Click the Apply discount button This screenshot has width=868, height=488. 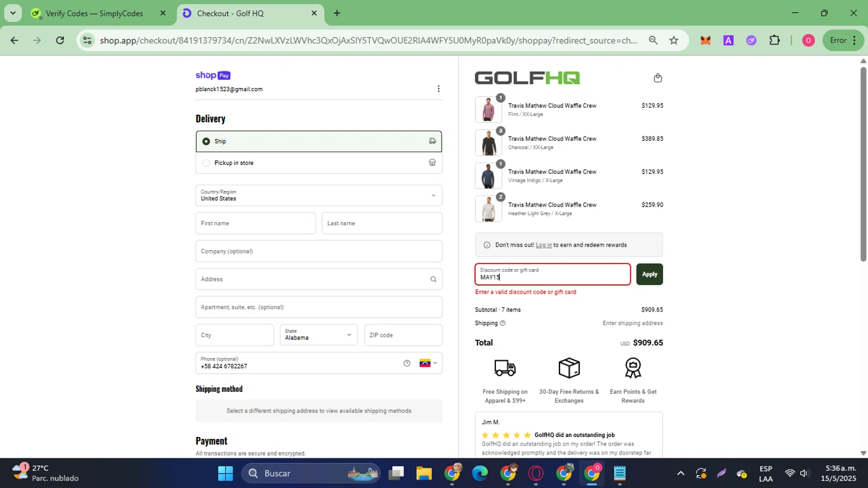pyautogui.click(x=649, y=274)
